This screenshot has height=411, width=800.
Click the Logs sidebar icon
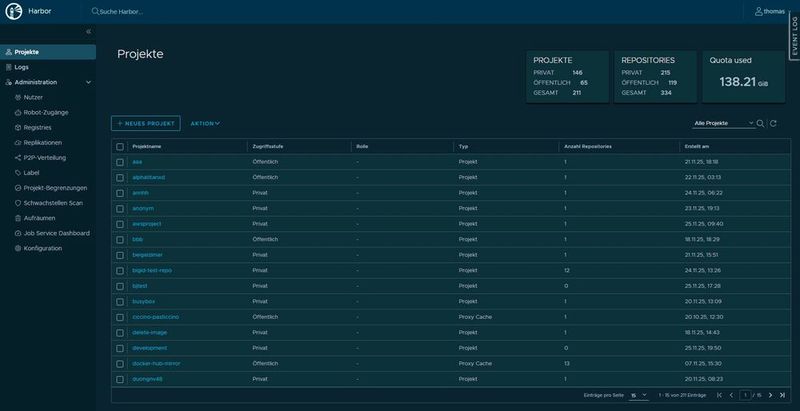pyautogui.click(x=9, y=67)
